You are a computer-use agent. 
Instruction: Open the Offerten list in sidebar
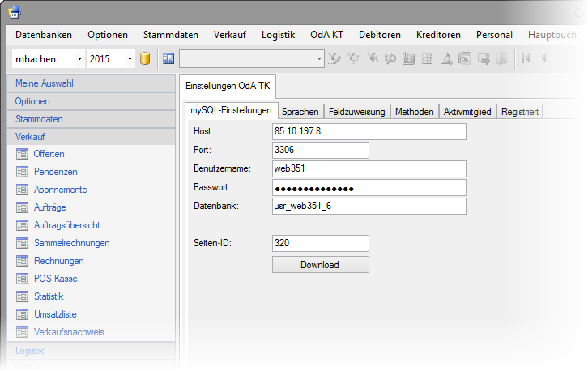49,154
